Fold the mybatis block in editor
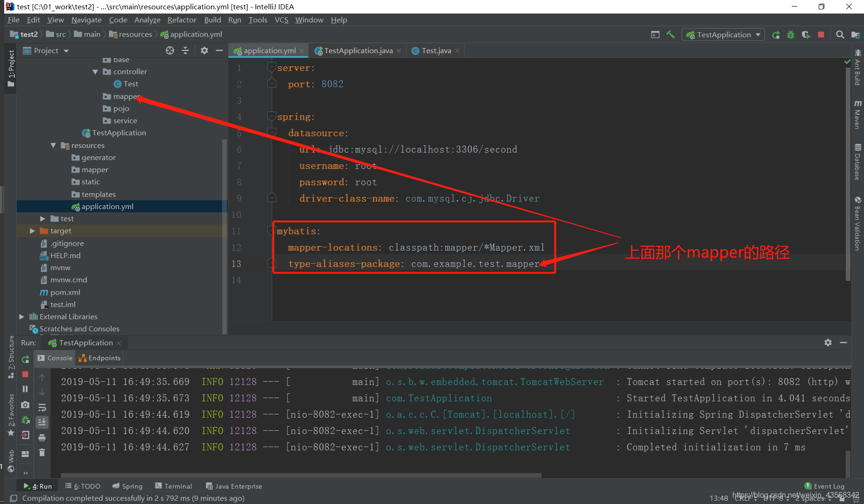The height and width of the screenshot is (504, 864). click(x=271, y=231)
